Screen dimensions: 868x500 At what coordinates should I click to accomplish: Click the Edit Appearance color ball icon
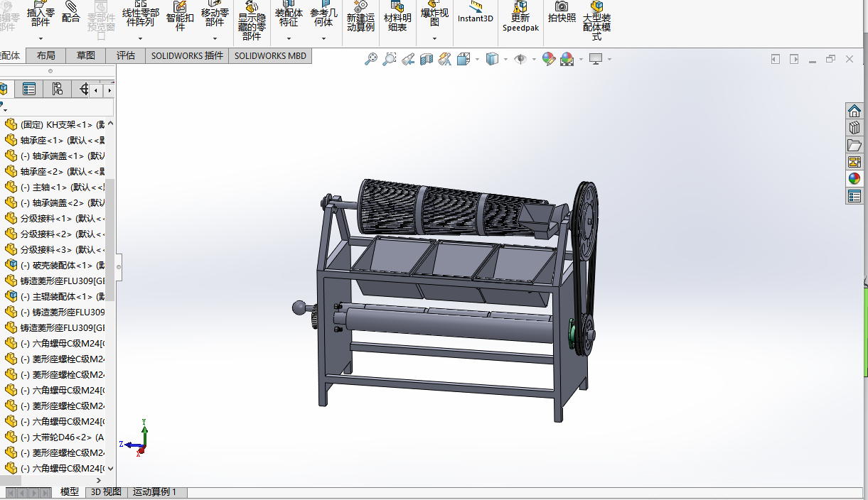pyautogui.click(x=549, y=60)
